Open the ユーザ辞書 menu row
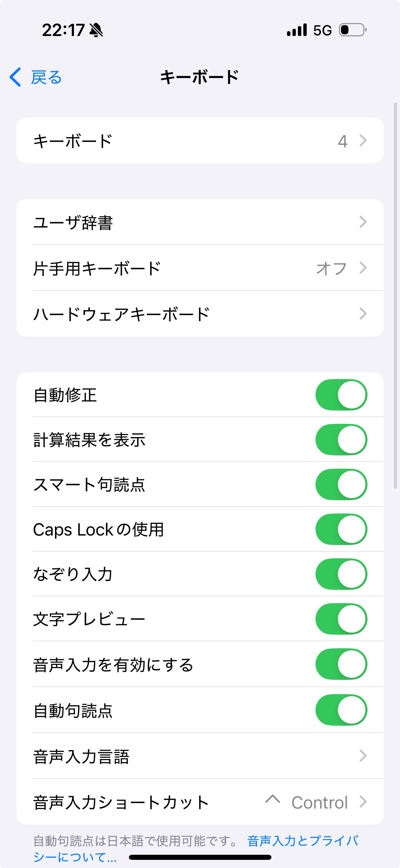 [200, 222]
